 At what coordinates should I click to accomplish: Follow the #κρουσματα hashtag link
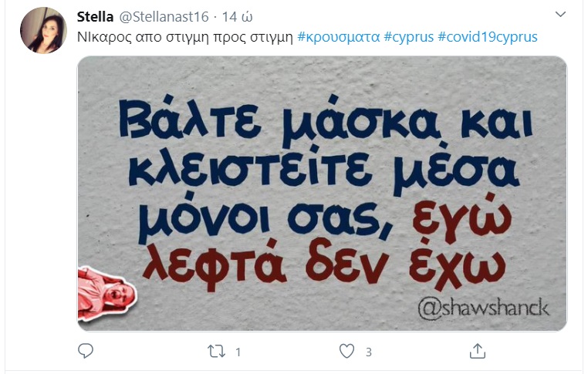tap(339, 37)
